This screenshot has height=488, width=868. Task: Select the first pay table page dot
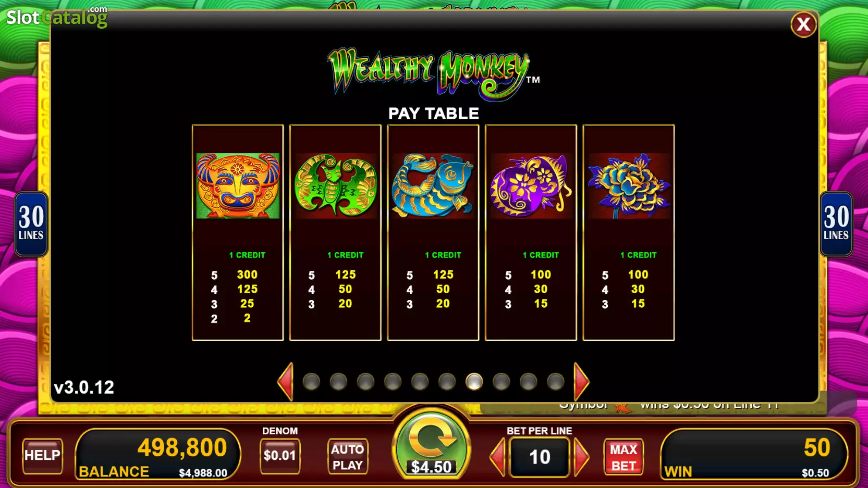tap(311, 382)
